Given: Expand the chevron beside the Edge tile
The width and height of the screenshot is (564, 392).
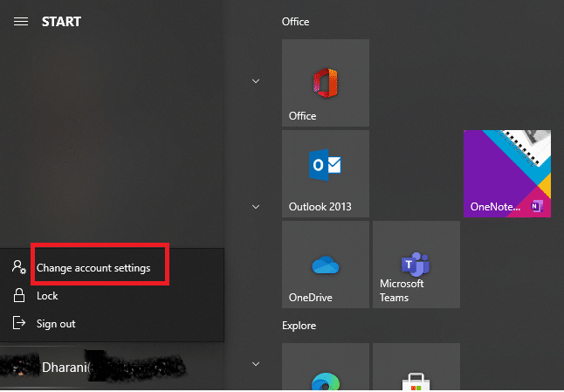Looking at the screenshot, I should coord(256,364).
